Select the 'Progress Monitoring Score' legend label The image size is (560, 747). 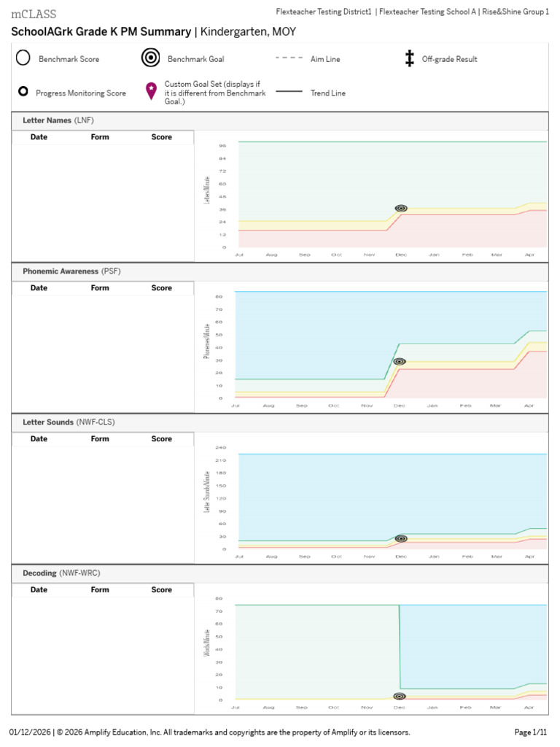pyautogui.click(x=81, y=93)
